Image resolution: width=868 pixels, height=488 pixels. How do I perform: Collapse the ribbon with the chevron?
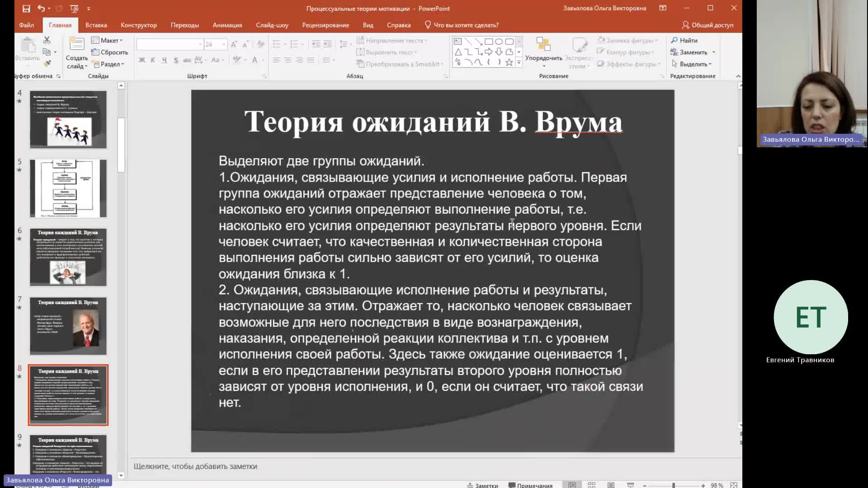(738, 76)
